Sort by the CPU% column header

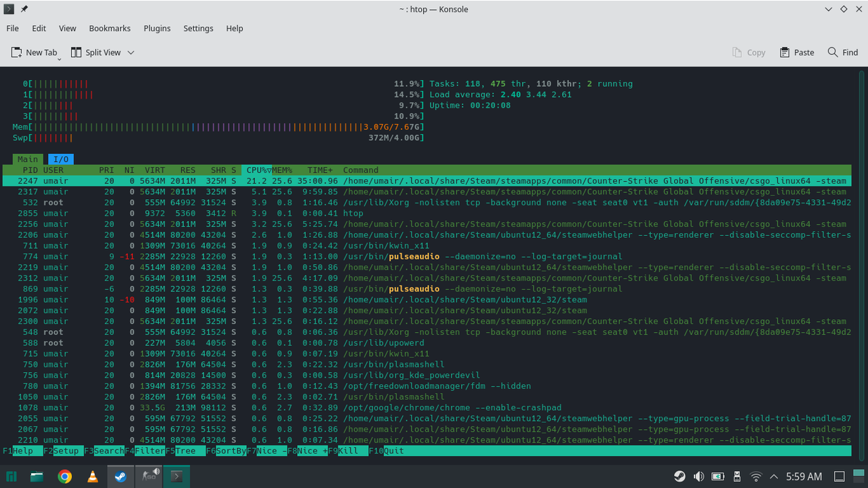(x=258, y=170)
